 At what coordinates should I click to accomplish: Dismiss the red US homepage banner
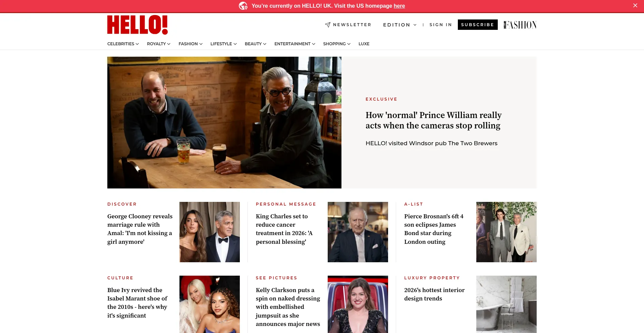(635, 5)
